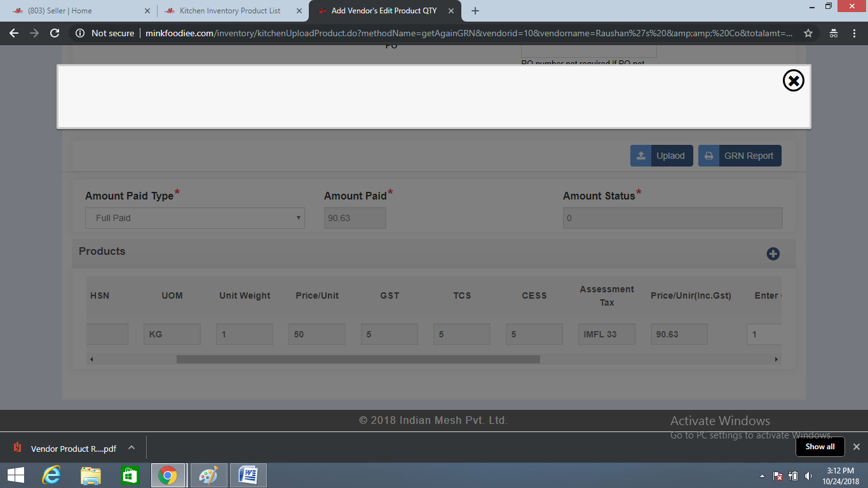Click the browser address bar URL

(469, 33)
